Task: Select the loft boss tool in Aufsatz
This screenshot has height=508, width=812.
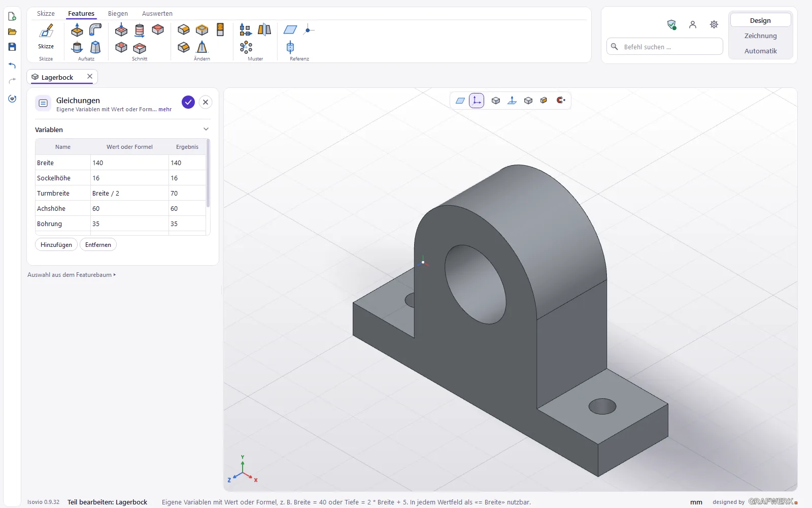Action: 95,47
